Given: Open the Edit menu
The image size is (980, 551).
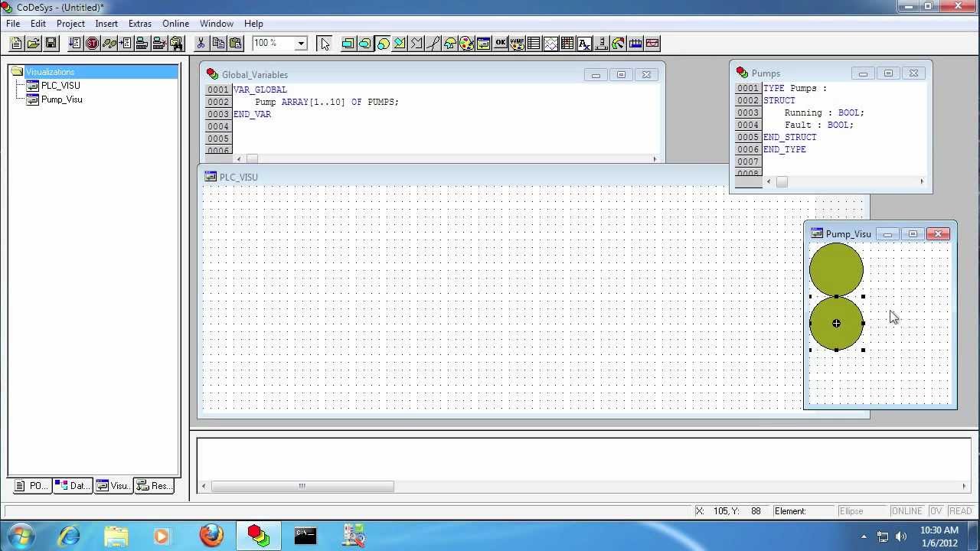Looking at the screenshot, I should 38,24.
